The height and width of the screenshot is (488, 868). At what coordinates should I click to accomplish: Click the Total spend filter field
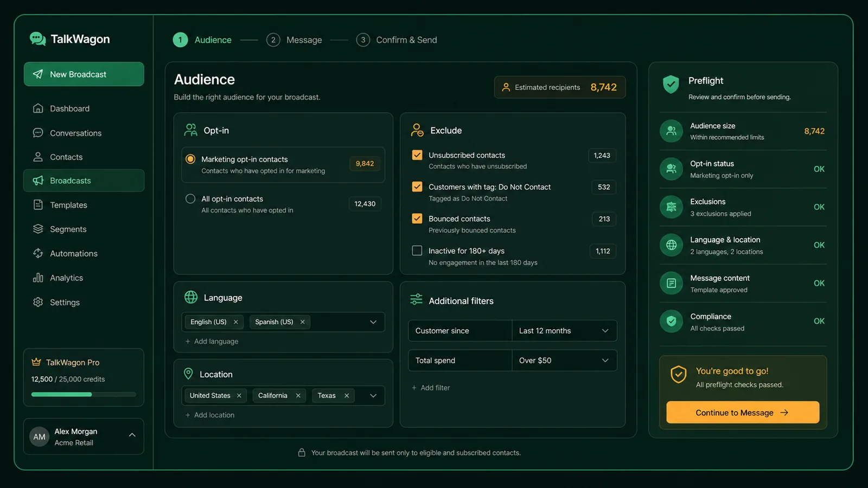click(x=460, y=361)
